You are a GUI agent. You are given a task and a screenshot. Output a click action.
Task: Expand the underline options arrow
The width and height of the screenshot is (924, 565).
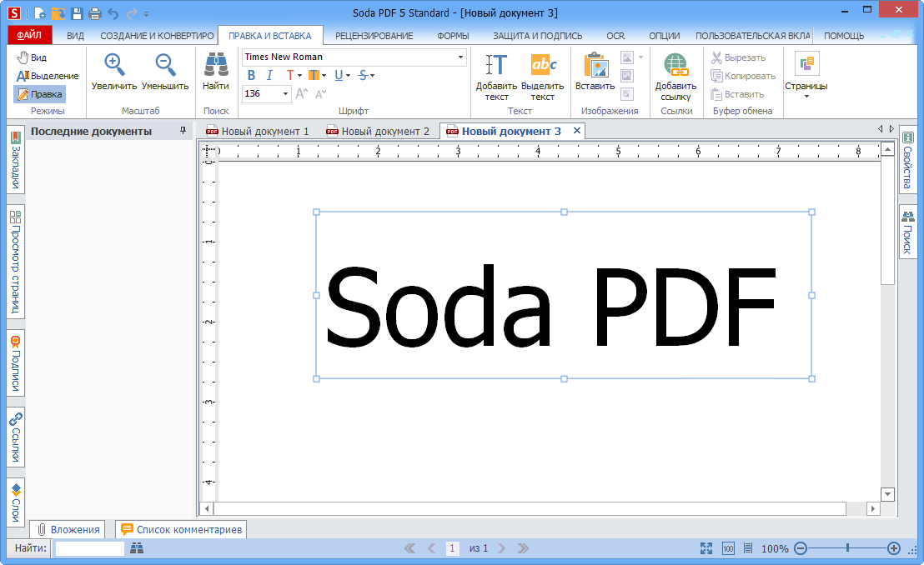point(348,75)
